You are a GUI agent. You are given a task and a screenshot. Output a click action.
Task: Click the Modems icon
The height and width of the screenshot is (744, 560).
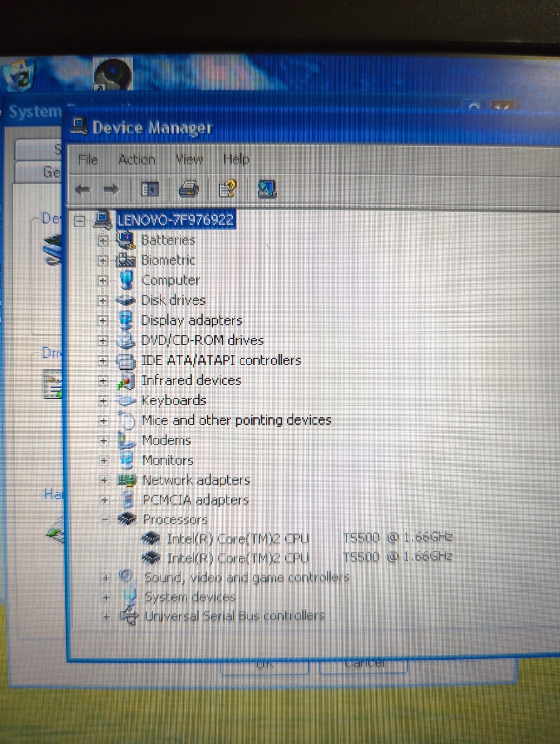127,440
